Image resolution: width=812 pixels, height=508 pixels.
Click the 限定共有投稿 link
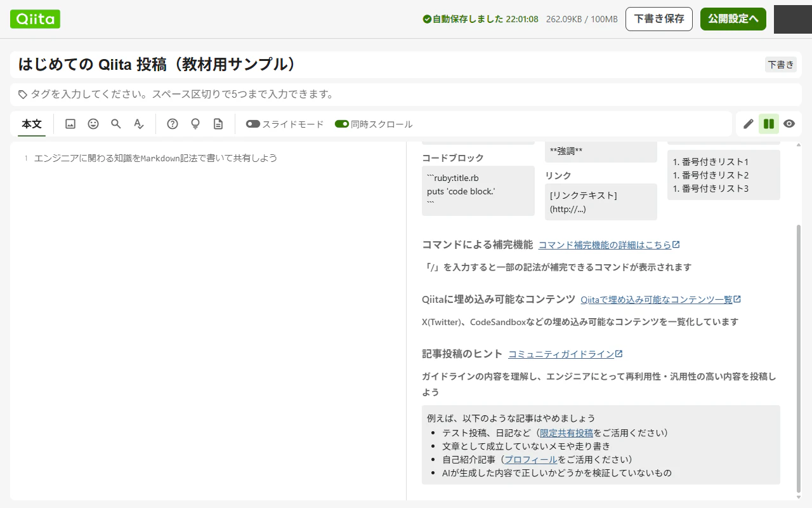(566, 433)
